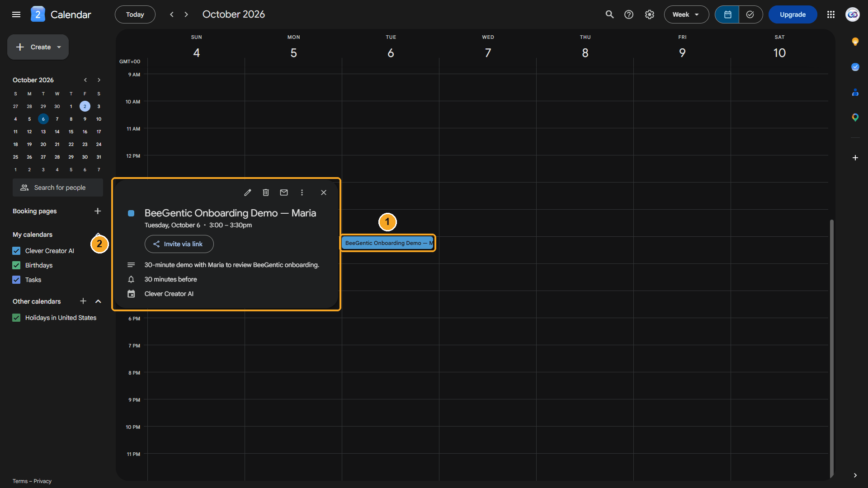Open the main hamburger menu
The width and height of the screenshot is (868, 488).
point(16,14)
